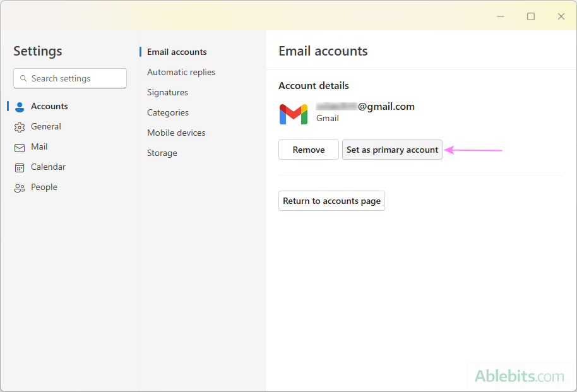Open the General settings section
The image size is (577, 392).
pos(46,127)
